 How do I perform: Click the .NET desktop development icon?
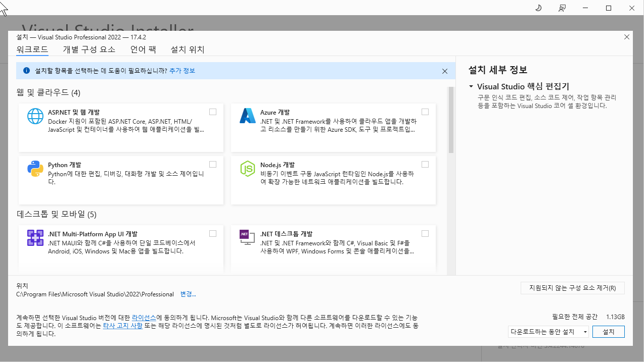click(248, 238)
